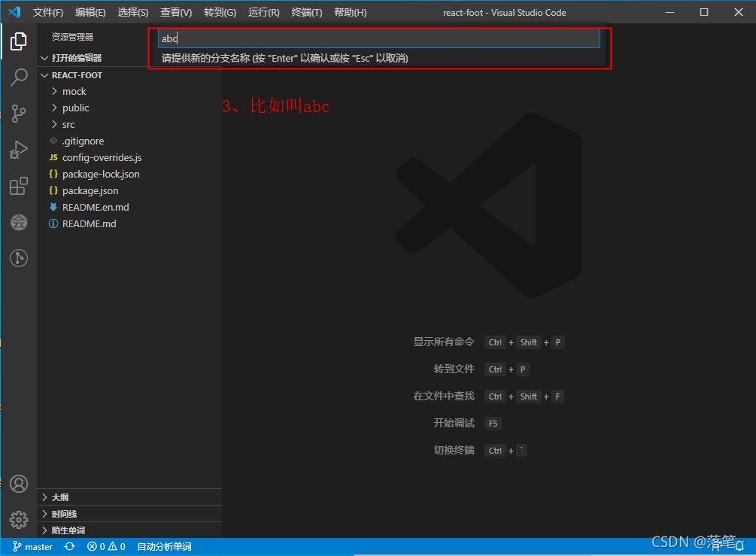Screen dimensions: 756x556
Task: Click the info icon of README.md
Action: [53, 223]
